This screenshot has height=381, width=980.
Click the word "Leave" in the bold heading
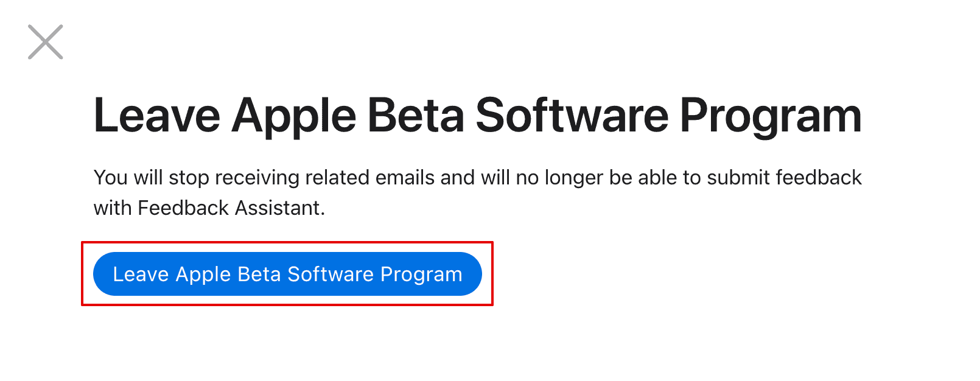[x=157, y=116]
